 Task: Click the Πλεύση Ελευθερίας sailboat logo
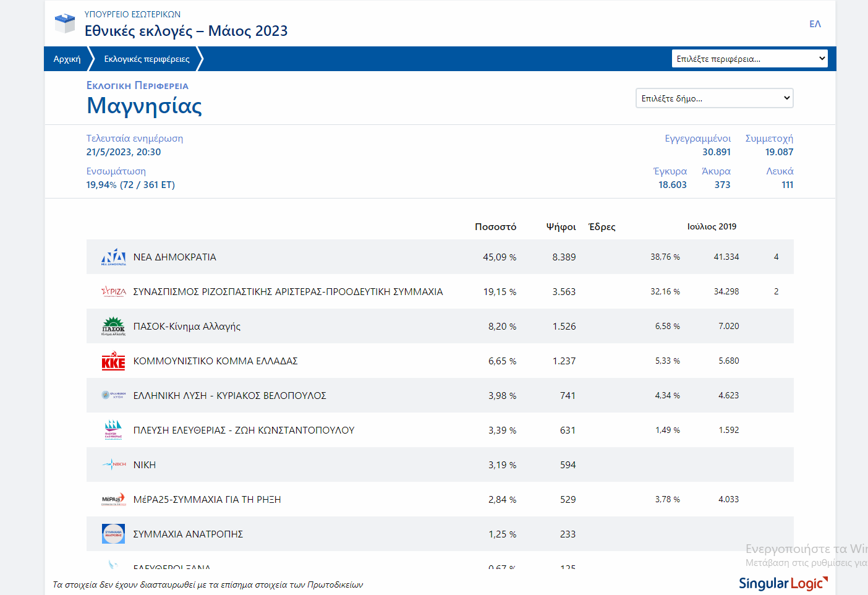(x=114, y=430)
